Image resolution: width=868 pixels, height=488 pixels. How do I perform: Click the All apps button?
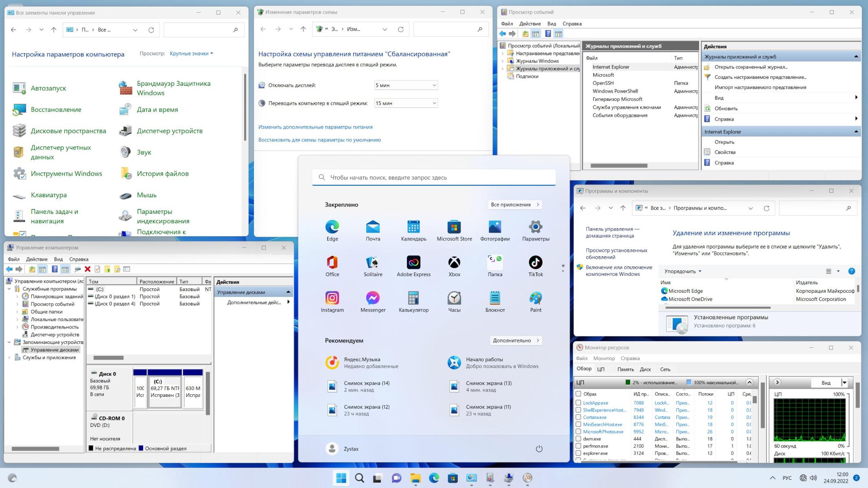515,205
